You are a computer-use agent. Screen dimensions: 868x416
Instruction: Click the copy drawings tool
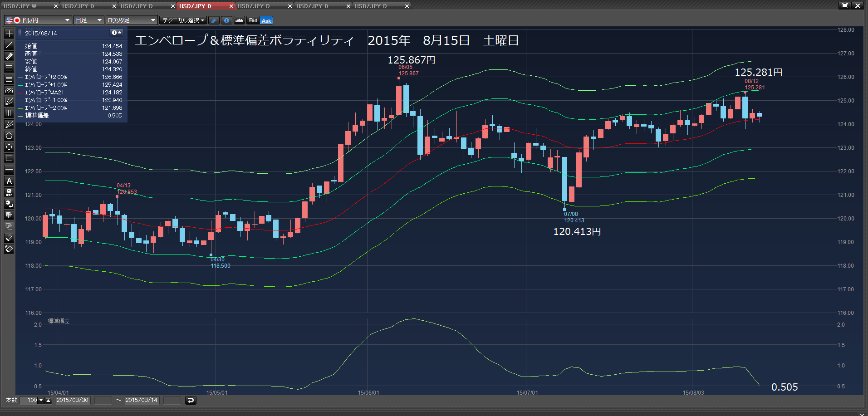point(9,215)
